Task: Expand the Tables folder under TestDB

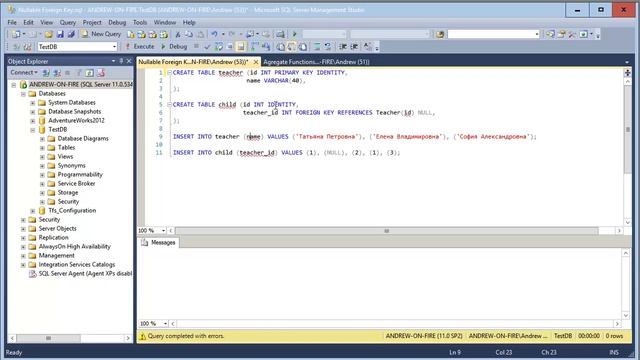Action: click(x=42, y=148)
